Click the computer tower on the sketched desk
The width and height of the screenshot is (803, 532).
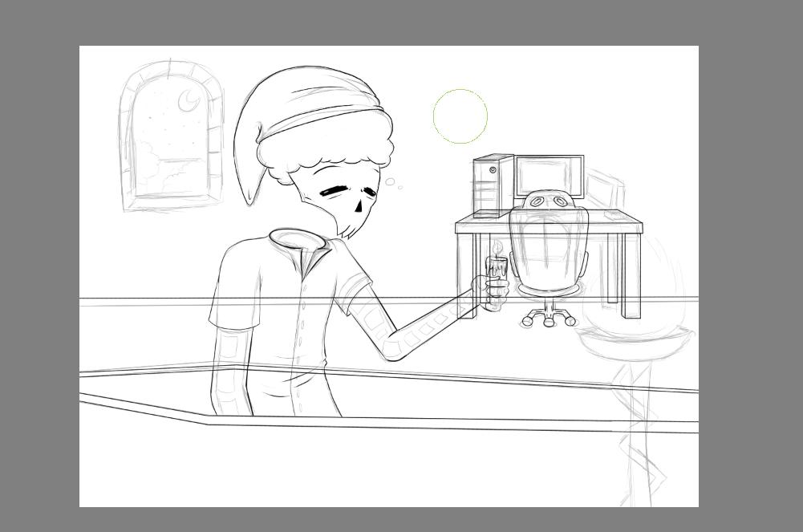[x=493, y=186]
